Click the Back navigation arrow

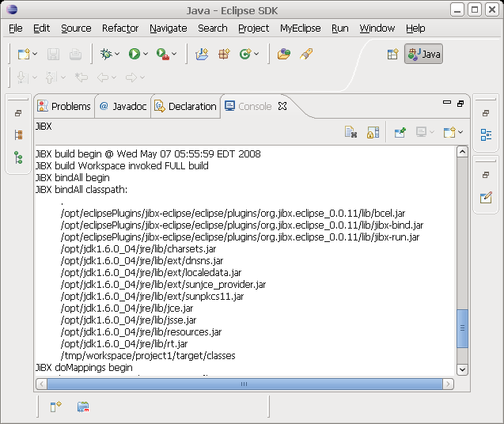point(103,78)
